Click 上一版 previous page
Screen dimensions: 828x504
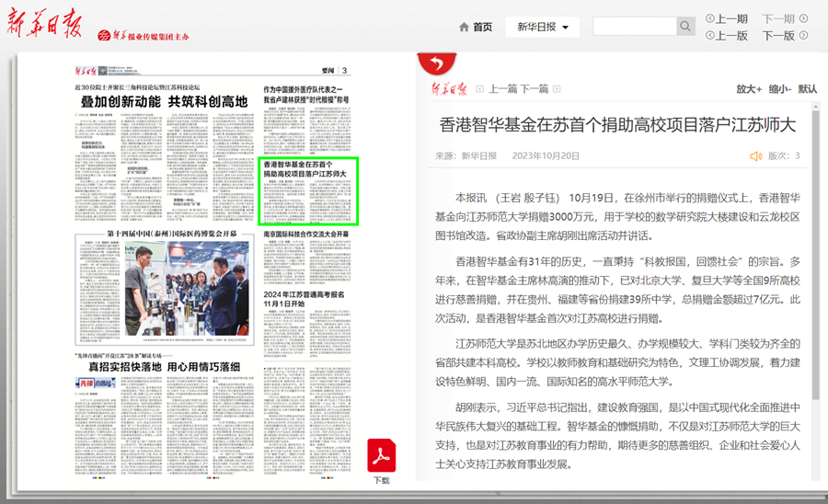[727, 36]
